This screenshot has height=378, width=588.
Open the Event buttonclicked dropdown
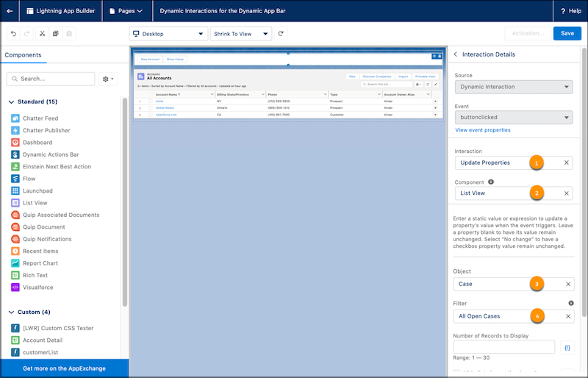tap(513, 117)
